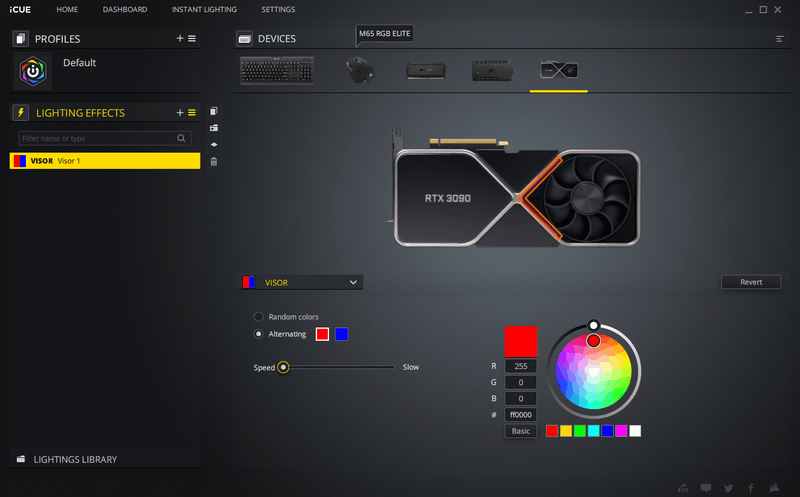Add a new profile with the plus icon
Viewport: 800px width, 497px height.
tap(180, 38)
